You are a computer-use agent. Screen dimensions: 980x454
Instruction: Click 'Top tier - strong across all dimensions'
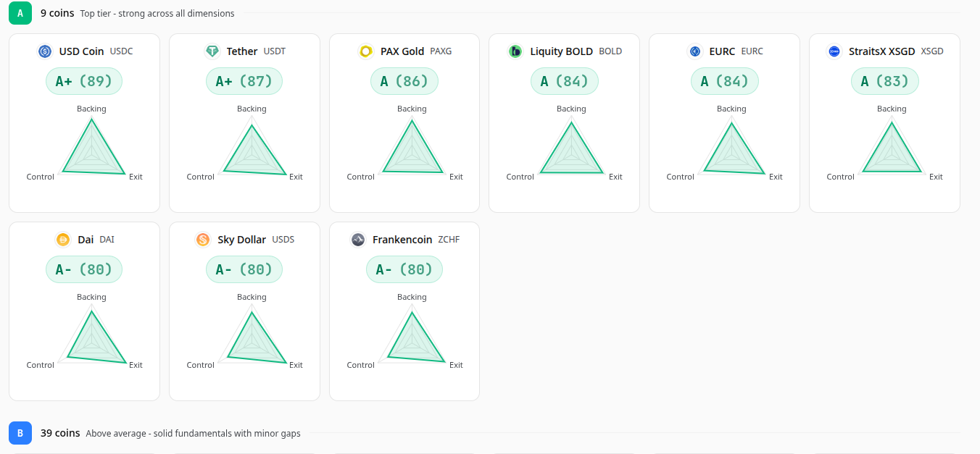157,14
